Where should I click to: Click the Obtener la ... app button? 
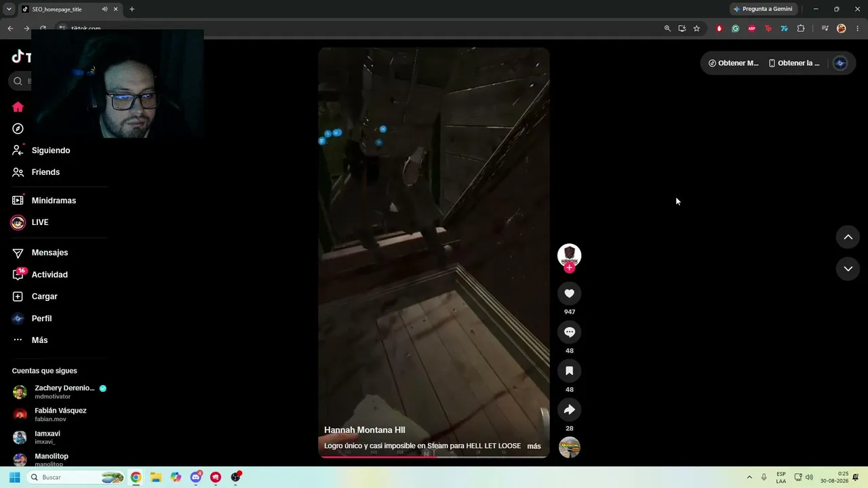[x=793, y=63]
